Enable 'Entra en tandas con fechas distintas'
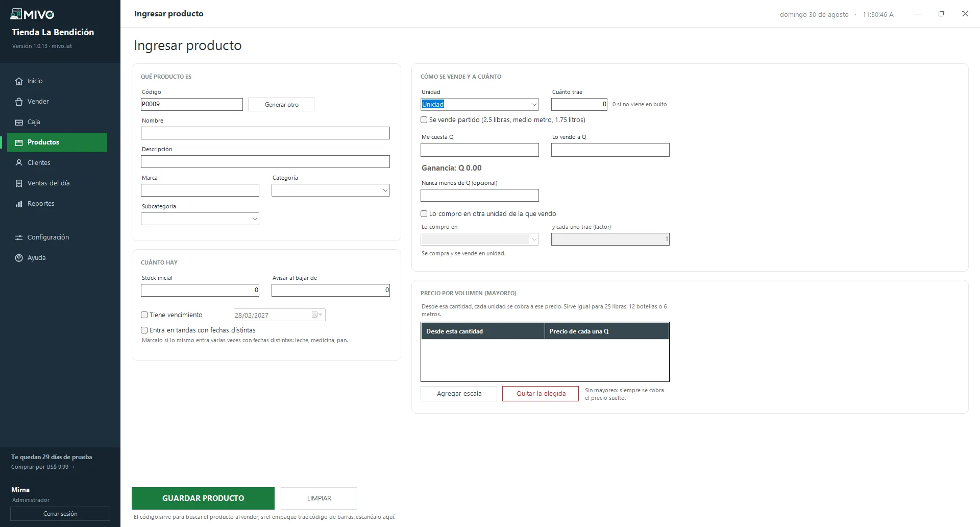This screenshot has height=527, width=980. coord(144,330)
